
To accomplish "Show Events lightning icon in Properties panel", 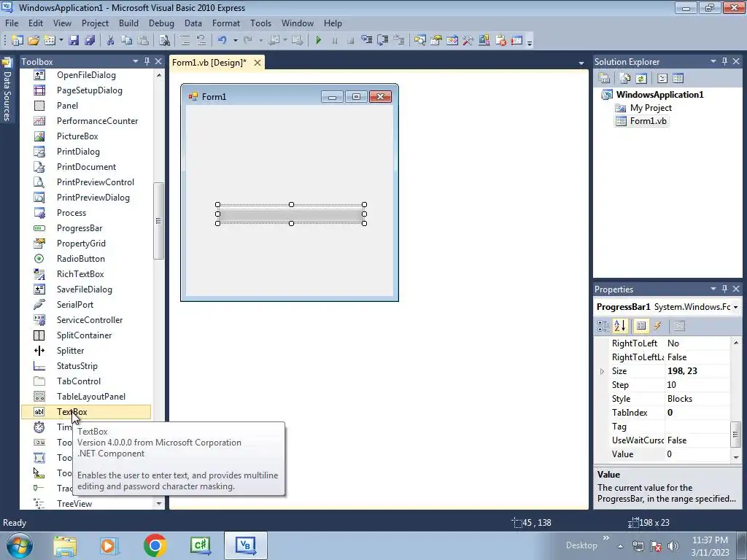I will pos(657,326).
